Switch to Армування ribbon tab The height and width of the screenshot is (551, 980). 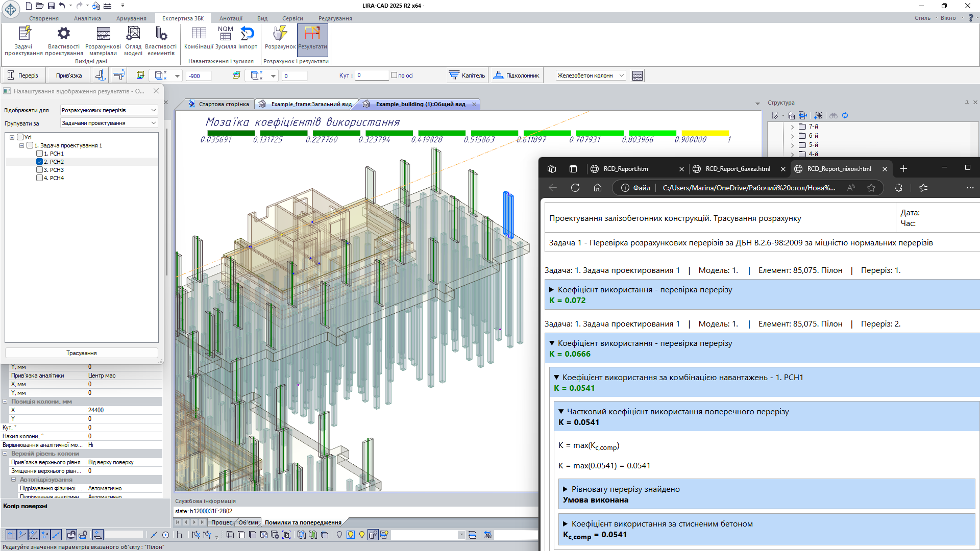pyautogui.click(x=131, y=18)
